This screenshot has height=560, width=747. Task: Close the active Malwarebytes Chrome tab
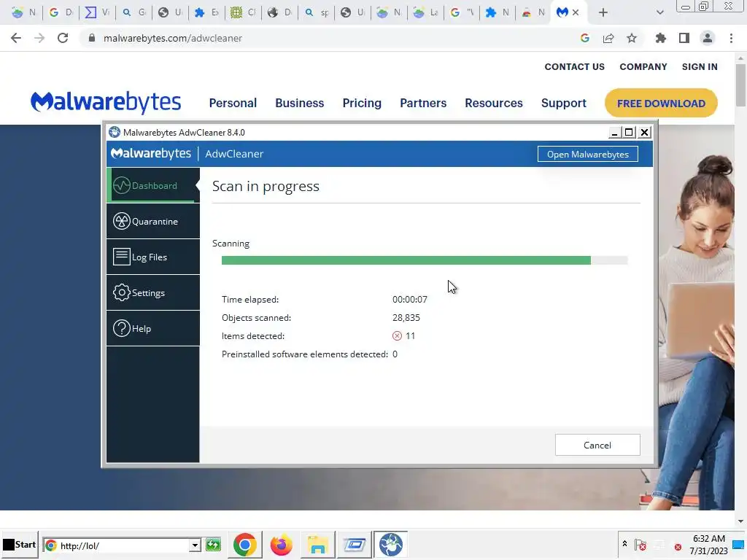tap(576, 13)
